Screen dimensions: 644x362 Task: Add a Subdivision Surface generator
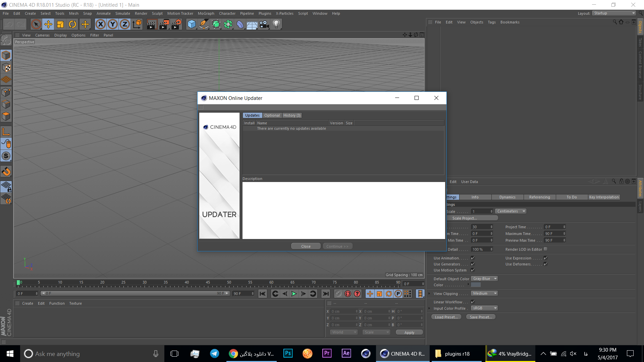216,24
